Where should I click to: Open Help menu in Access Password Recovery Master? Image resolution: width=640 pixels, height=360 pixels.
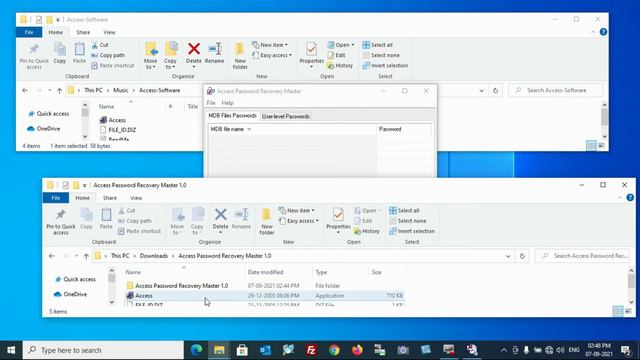[227, 103]
